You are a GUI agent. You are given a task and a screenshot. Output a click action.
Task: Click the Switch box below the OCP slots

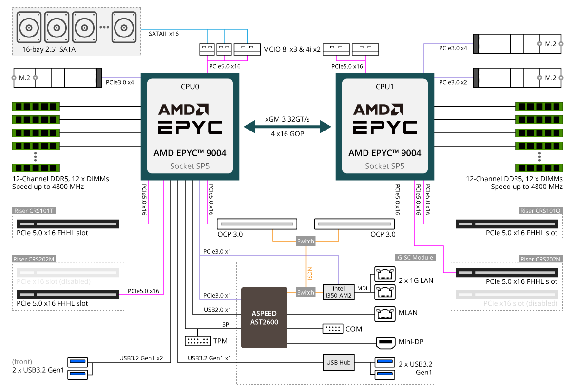(x=306, y=241)
